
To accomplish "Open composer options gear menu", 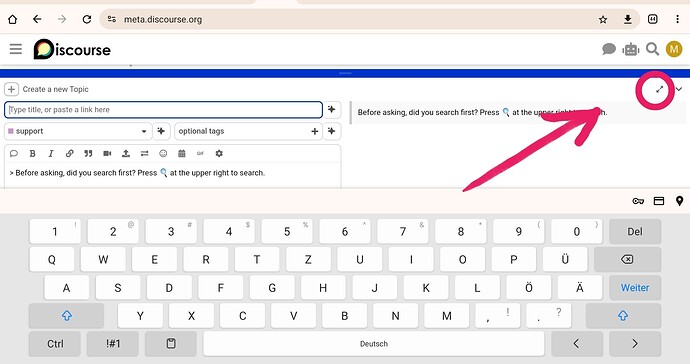I will pyautogui.click(x=219, y=154).
